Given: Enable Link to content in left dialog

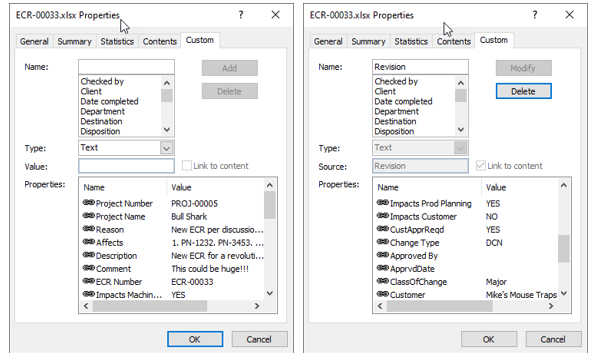Looking at the screenshot, I should (186, 166).
